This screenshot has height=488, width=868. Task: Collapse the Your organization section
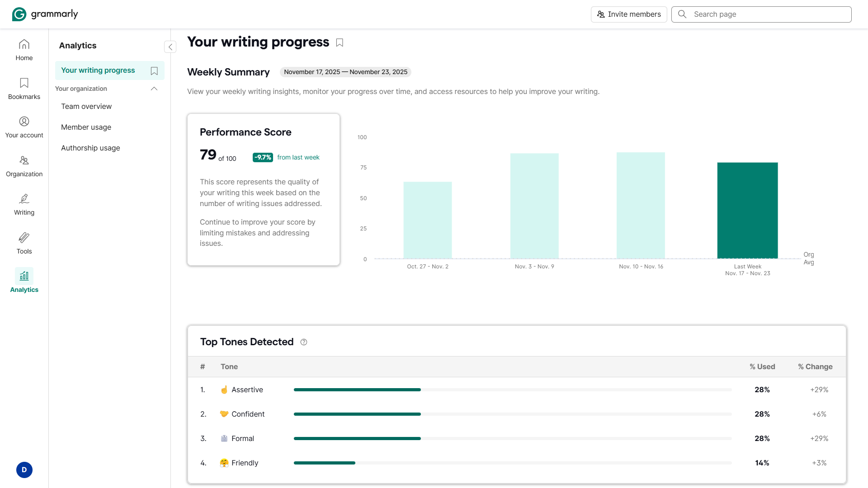pyautogui.click(x=154, y=89)
